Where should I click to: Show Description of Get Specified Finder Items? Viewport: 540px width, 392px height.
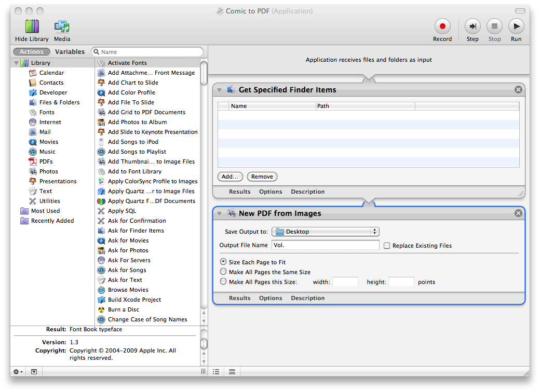307,192
